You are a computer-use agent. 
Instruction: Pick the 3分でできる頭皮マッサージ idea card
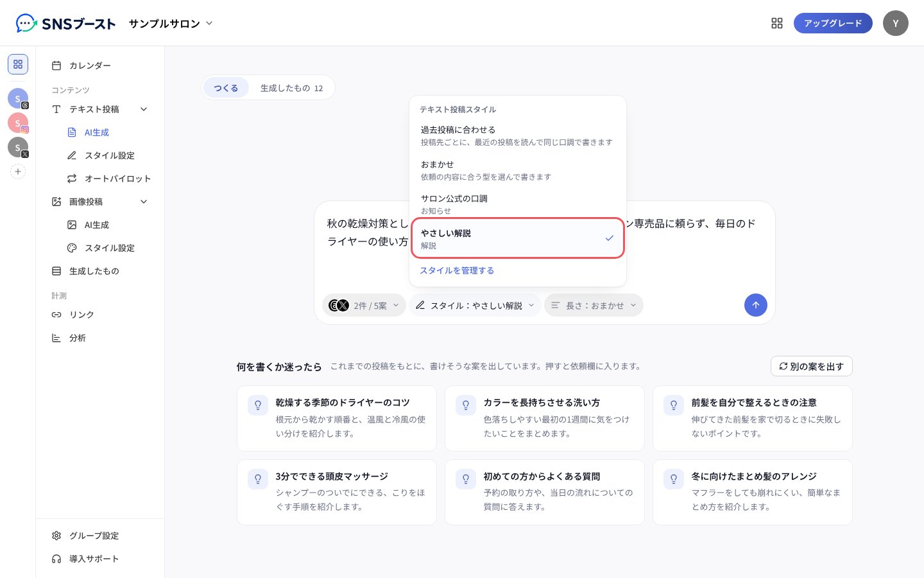(337, 493)
